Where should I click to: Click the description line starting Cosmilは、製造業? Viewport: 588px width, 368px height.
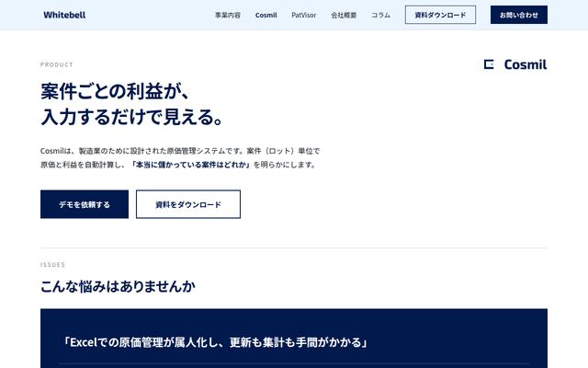click(180, 151)
